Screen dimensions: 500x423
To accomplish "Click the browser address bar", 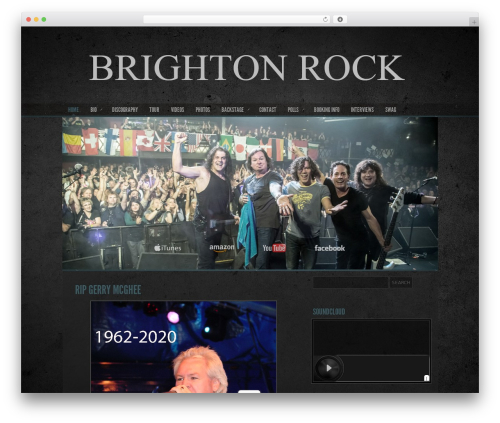I will (x=237, y=19).
